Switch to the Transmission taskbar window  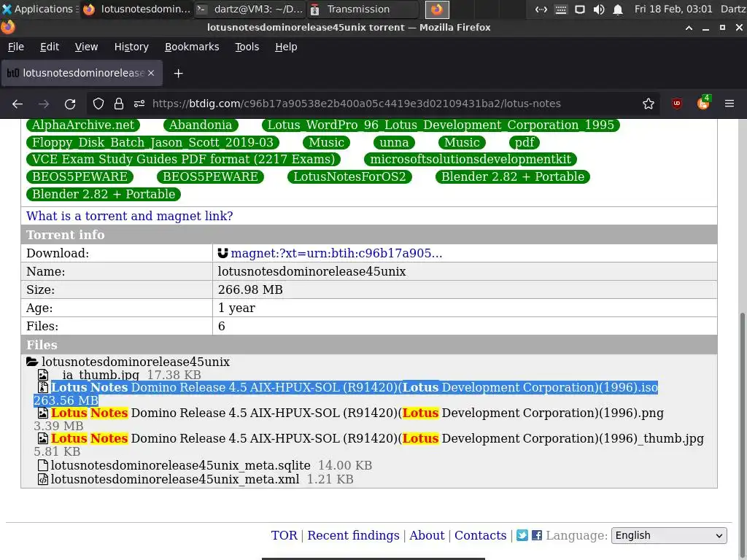coord(363,9)
